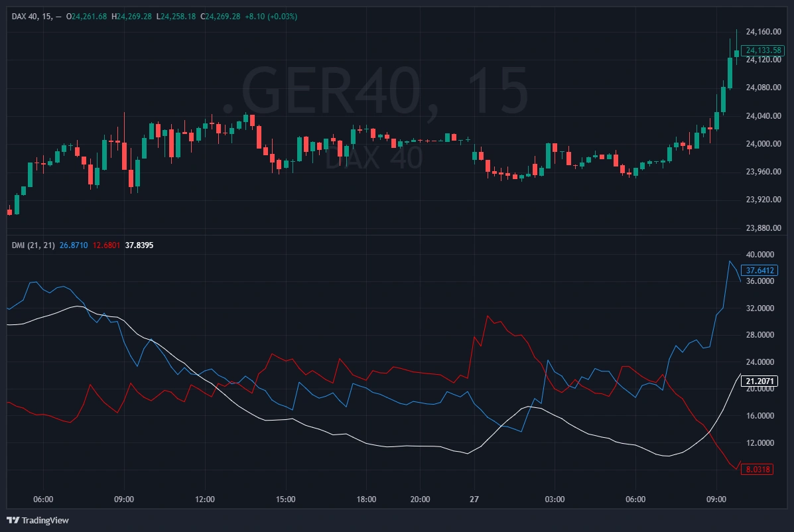Screen dimensions: 794x532
Task: Click the 24,000.00 price axis label
Action: pyautogui.click(x=763, y=144)
